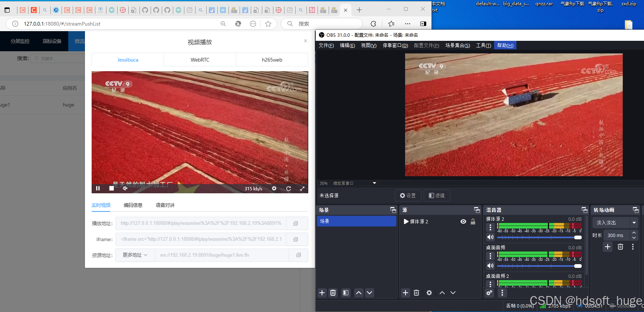This screenshot has width=644, height=312.
Task: Open transition properties three dots menu
Action: pyautogui.click(x=633, y=247)
